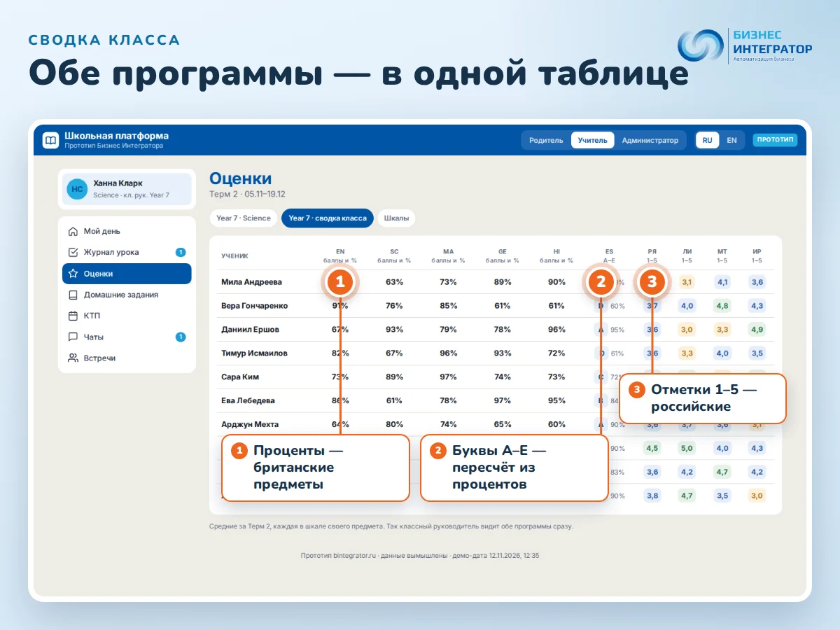Image resolution: width=840 pixels, height=630 pixels.
Task: Click the SC column header
Action: click(394, 255)
